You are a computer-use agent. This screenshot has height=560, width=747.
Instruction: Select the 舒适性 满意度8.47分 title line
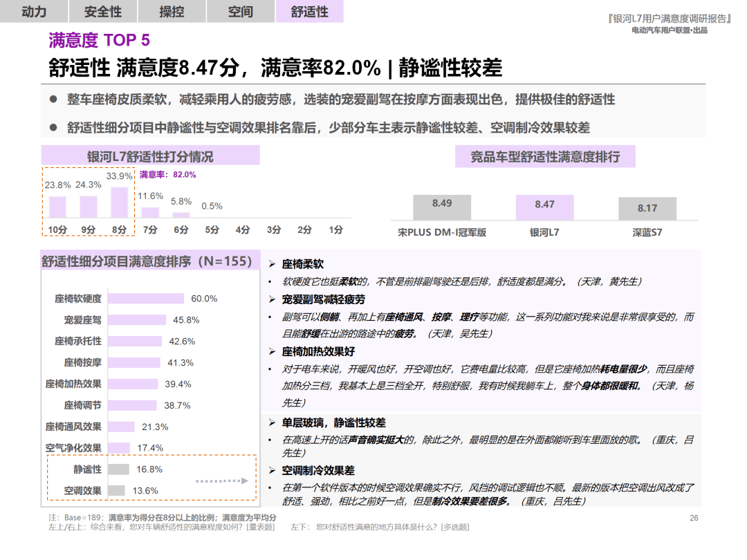pos(275,68)
